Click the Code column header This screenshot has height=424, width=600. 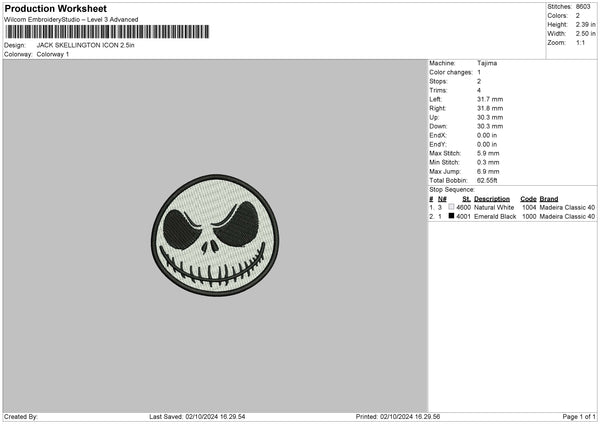tap(528, 199)
